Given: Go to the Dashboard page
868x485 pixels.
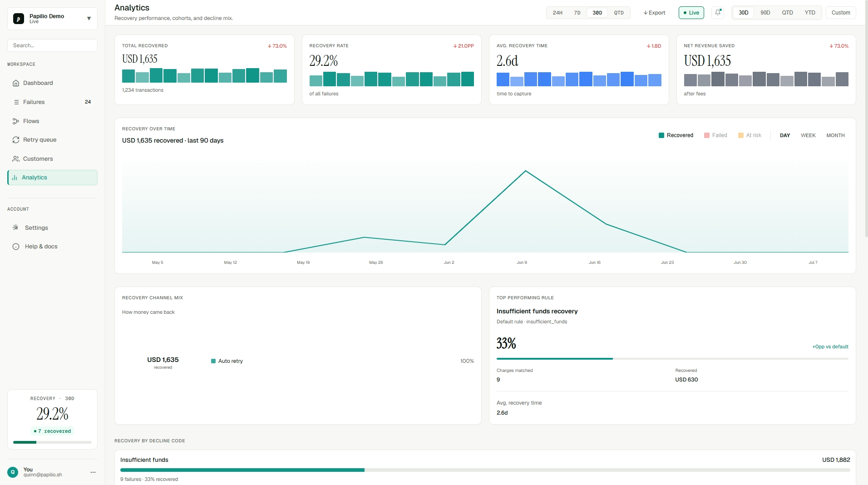Looking at the screenshot, I should [52, 83].
